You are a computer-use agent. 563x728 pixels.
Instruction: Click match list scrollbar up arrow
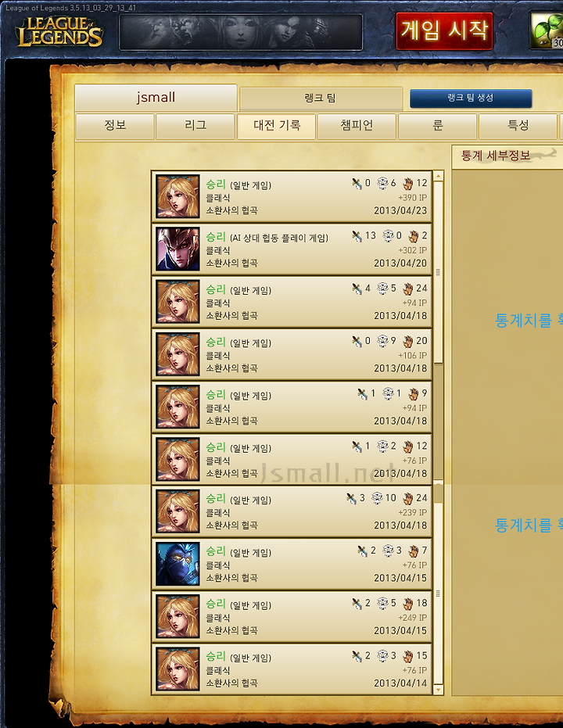438,176
